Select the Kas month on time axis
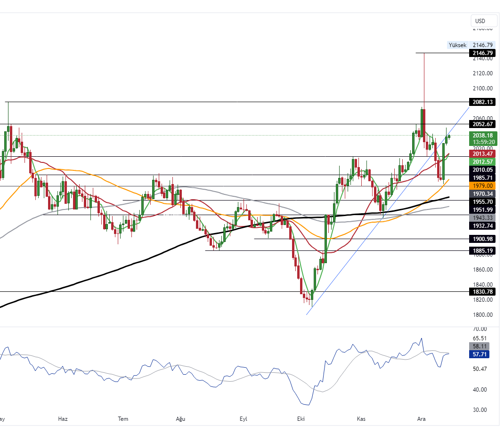 coord(361,419)
